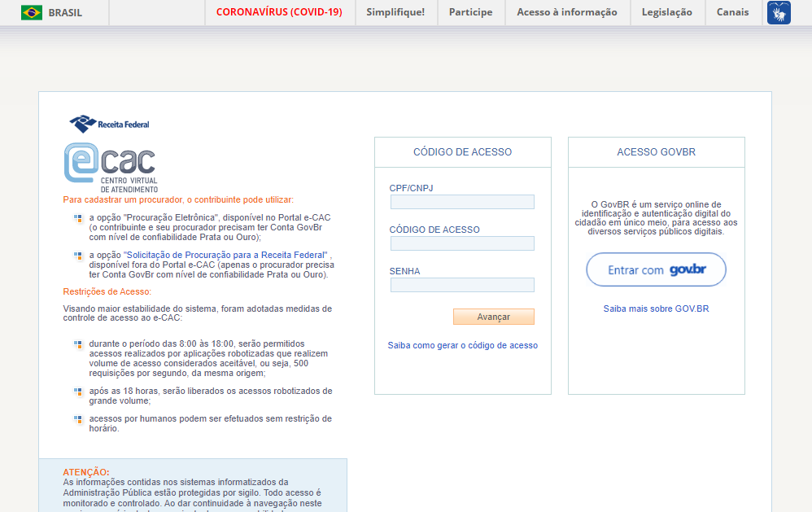Click the Receita Federal logo
812x512 pixels.
(x=109, y=124)
